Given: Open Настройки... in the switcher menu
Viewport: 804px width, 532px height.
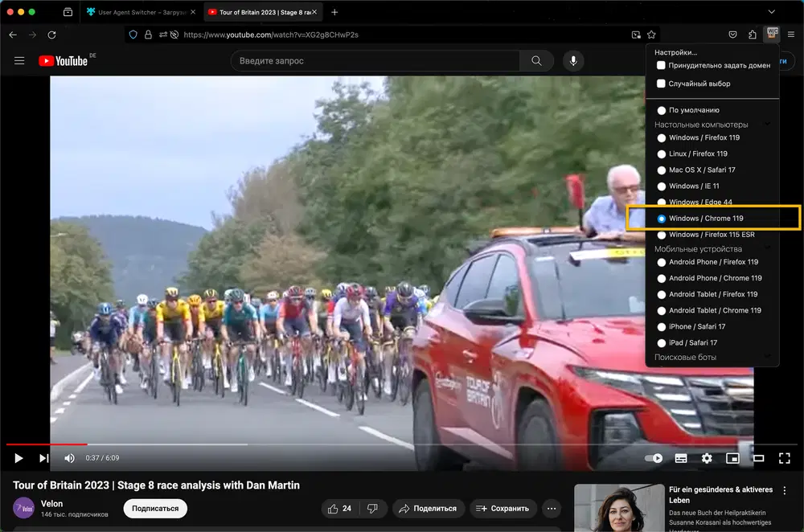Looking at the screenshot, I should click(x=675, y=52).
